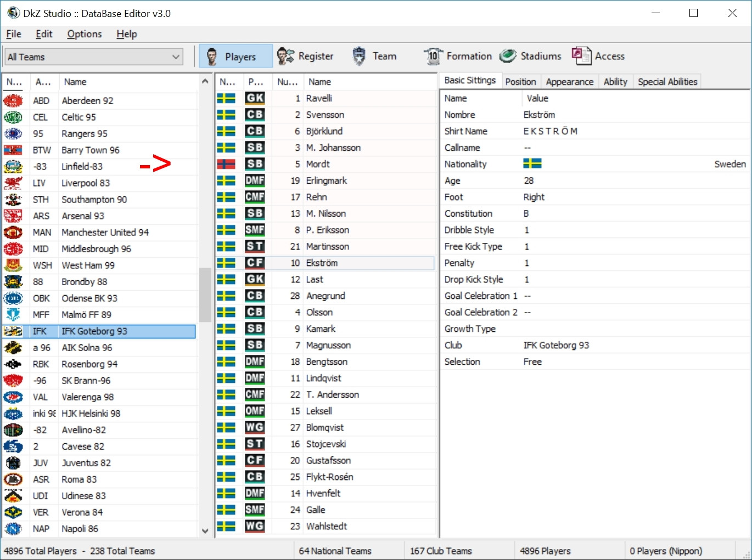Open the Team editor toolbar button
This screenshot has height=560, width=752.
[x=374, y=56]
